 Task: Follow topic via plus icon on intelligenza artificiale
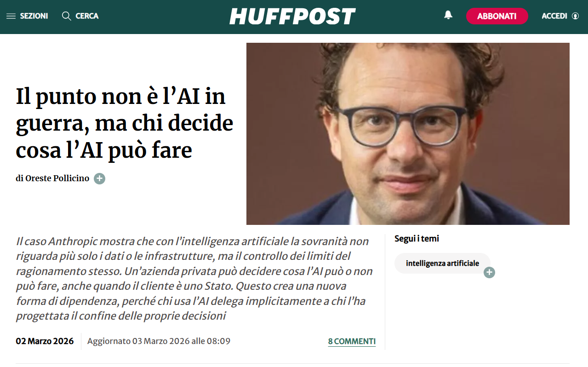click(489, 272)
